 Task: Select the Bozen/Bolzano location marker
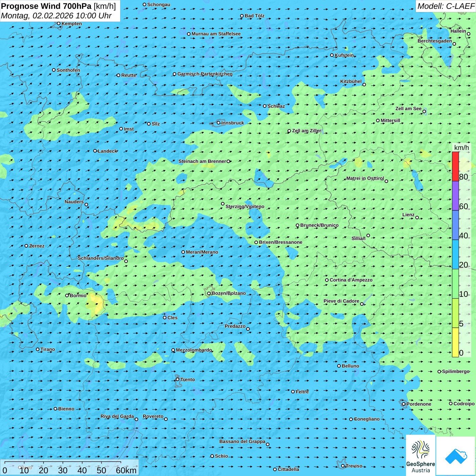[x=209, y=293]
